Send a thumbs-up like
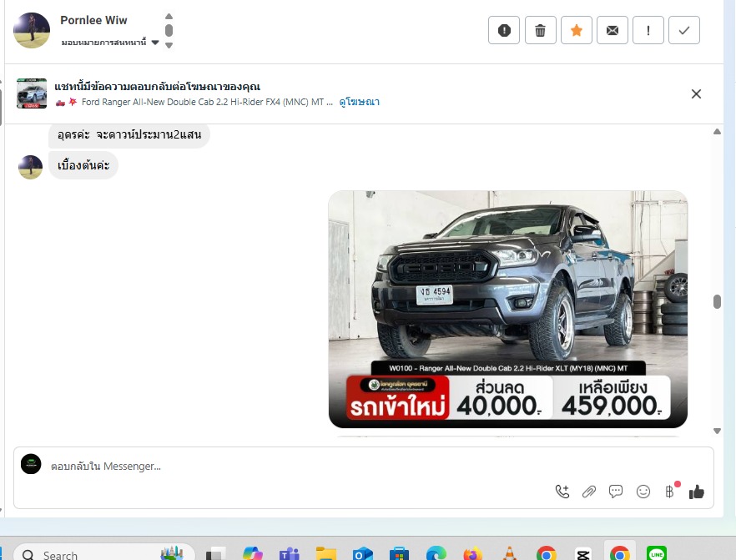 [x=697, y=492]
